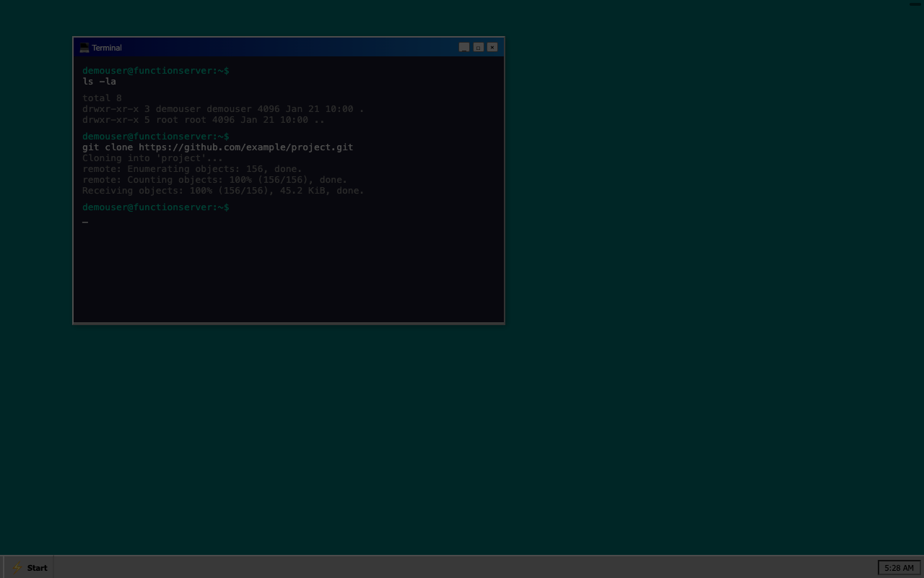Click the final shell prompt line

point(155,207)
